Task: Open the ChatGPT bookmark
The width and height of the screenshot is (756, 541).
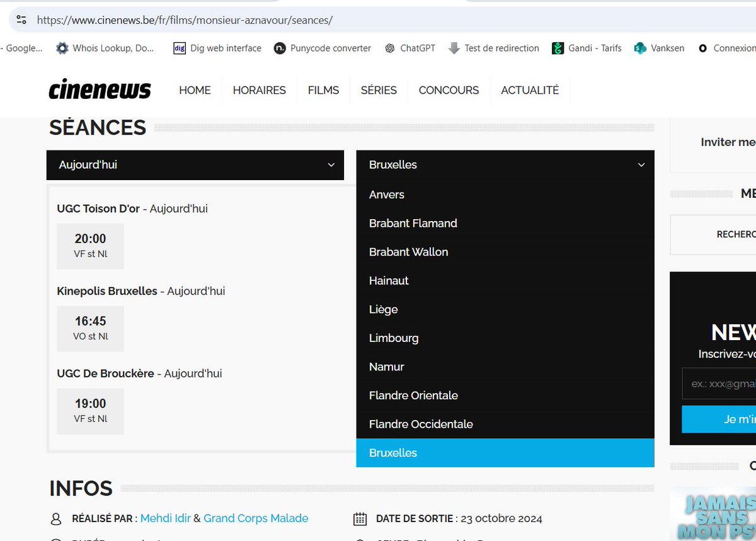Action: pyautogui.click(x=409, y=48)
